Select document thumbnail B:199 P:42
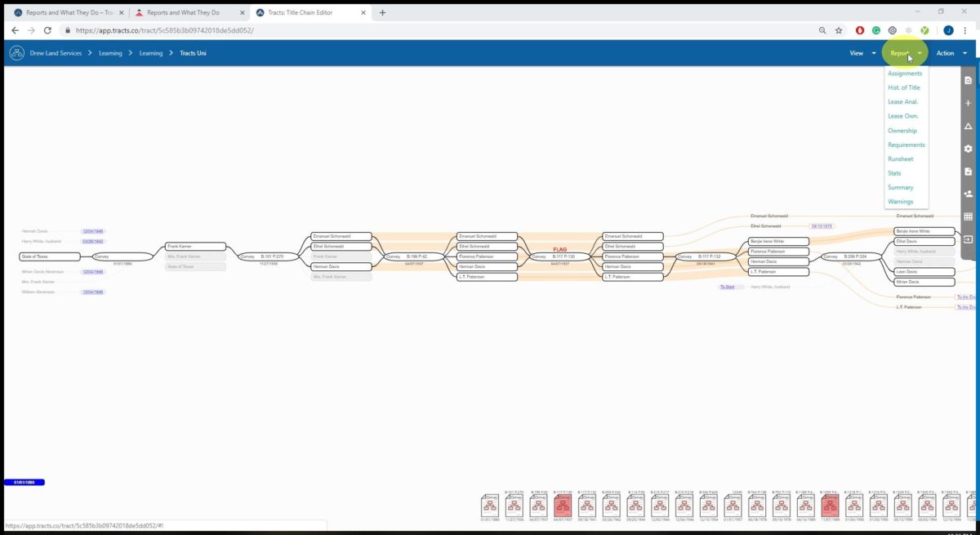The image size is (980, 535). click(538, 506)
